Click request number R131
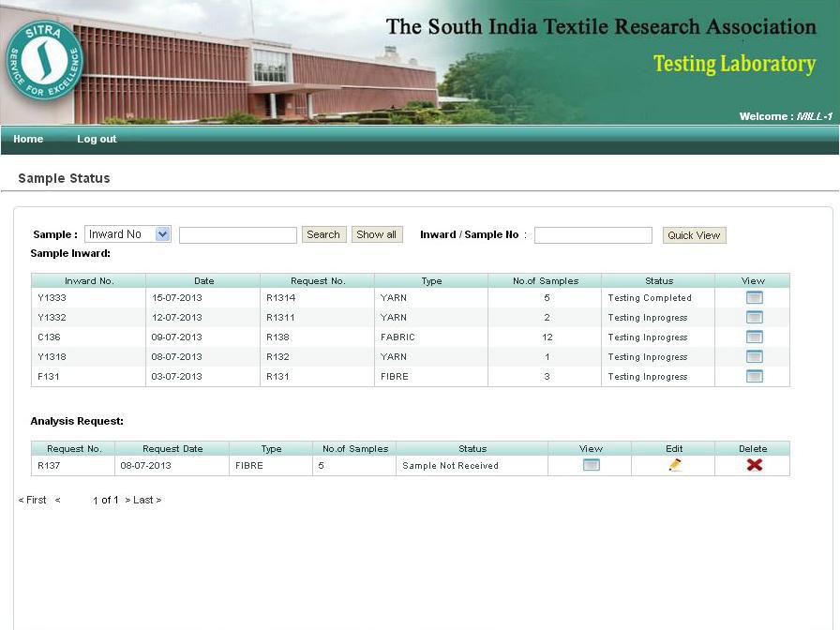Screen dimensions: 840x630 [x=277, y=377]
